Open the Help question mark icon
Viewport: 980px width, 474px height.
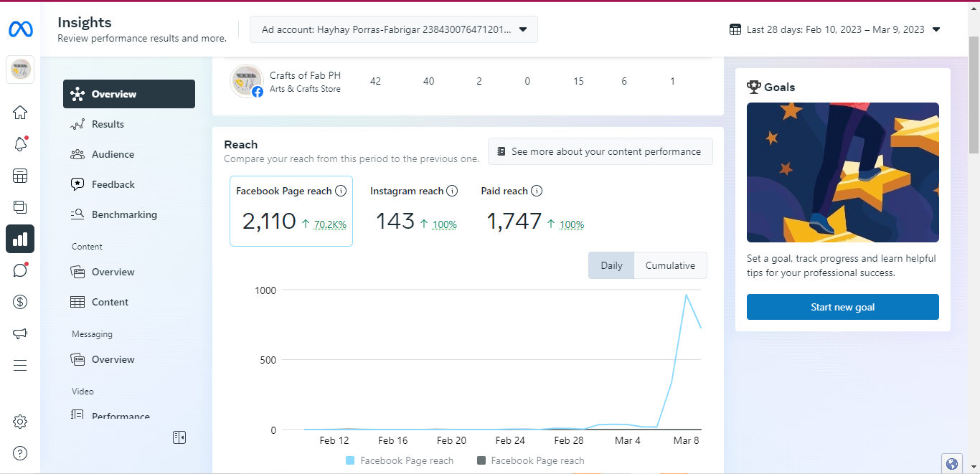pos(20,452)
